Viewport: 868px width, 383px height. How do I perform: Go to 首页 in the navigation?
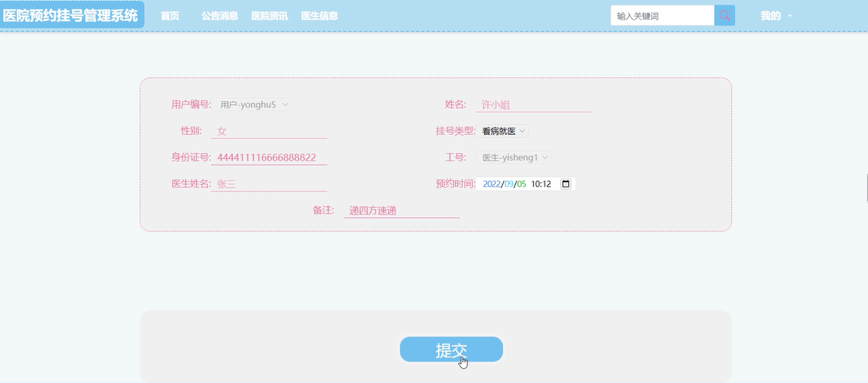[x=170, y=15]
